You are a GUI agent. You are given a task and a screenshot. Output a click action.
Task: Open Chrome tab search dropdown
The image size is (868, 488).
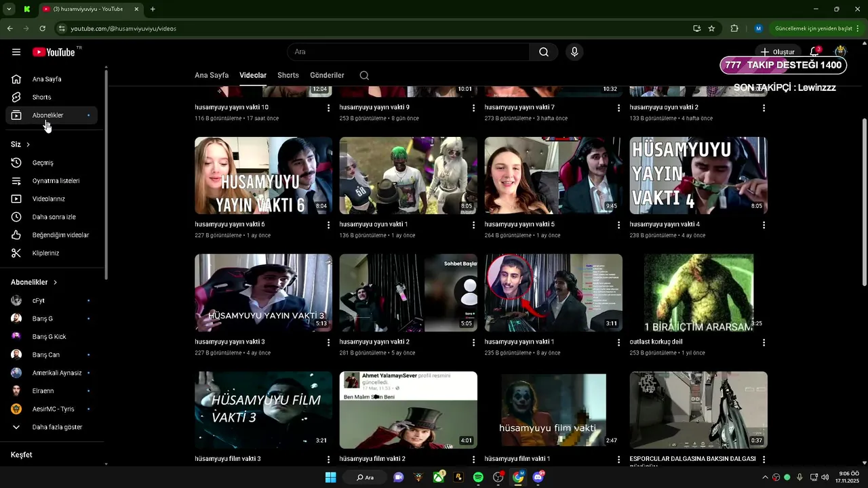pos(8,9)
